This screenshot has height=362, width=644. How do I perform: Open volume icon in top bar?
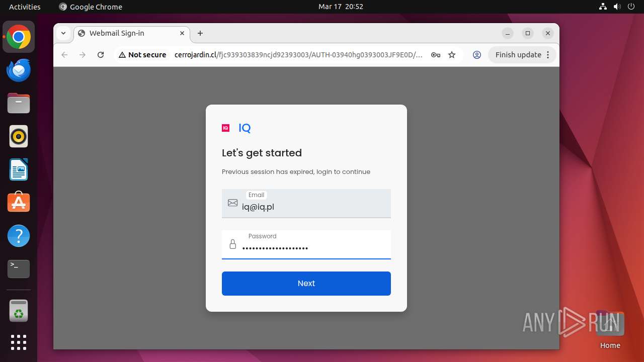tap(617, 7)
